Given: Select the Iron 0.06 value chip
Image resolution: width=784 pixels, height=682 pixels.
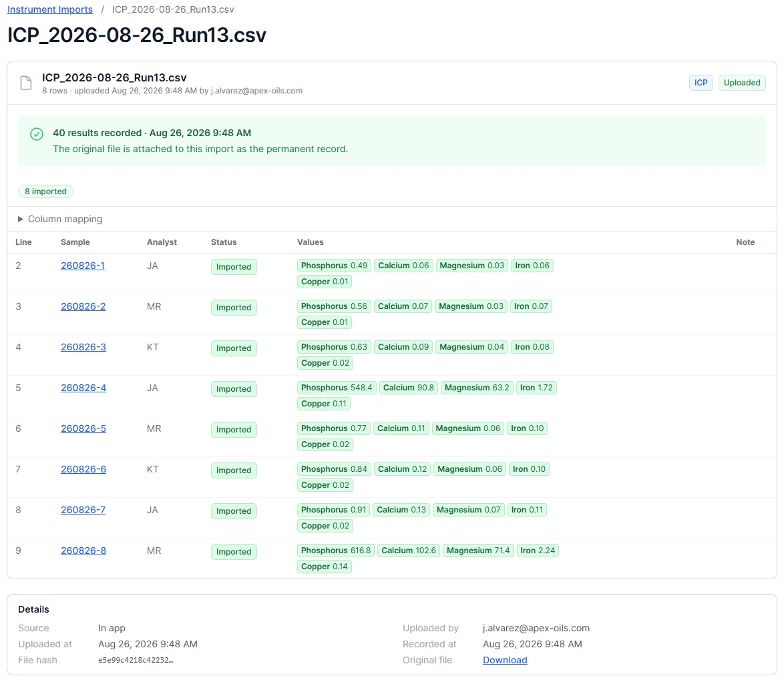Looking at the screenshot, I should click(532, 266).
